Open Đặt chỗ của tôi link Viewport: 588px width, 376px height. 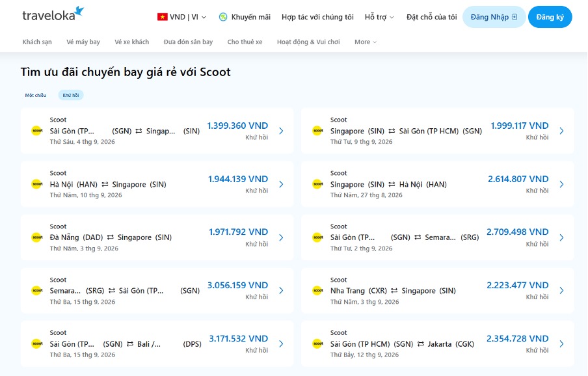[432, 17]
